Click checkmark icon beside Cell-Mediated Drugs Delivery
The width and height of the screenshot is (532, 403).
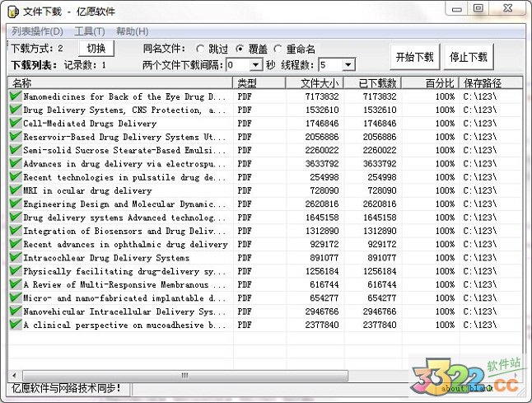click(x=16, y=123)
